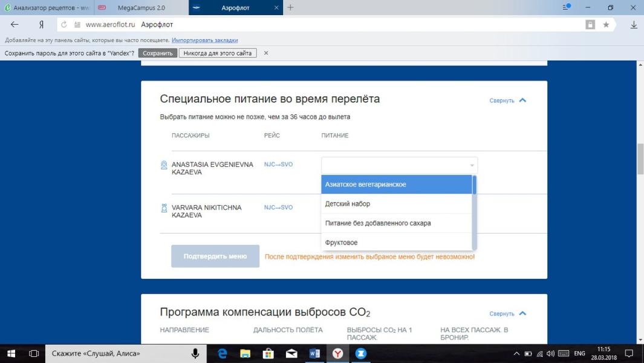
Task: Click Никогда для этого сайта button
Action: pos(218,53)
